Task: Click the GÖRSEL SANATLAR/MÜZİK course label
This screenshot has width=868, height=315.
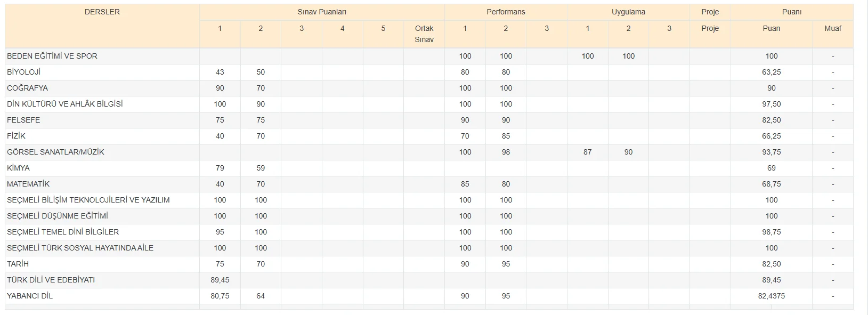Action: [x=55, y=152]
